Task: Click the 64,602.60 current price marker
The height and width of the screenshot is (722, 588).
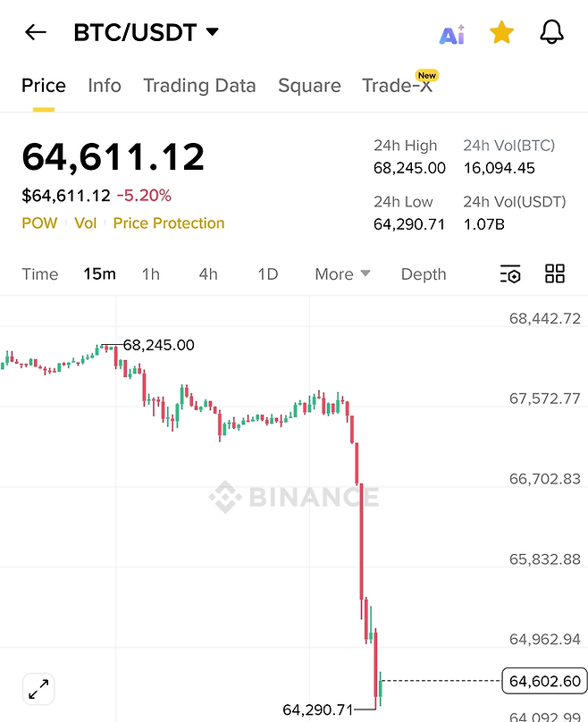Action: click(x=545, y=682)
